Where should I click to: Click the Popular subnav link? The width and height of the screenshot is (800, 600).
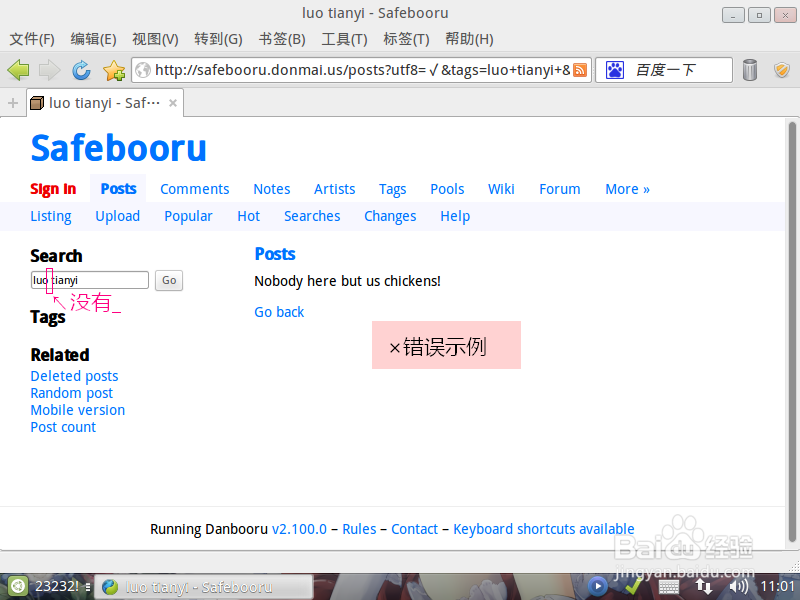click(188, 216)
